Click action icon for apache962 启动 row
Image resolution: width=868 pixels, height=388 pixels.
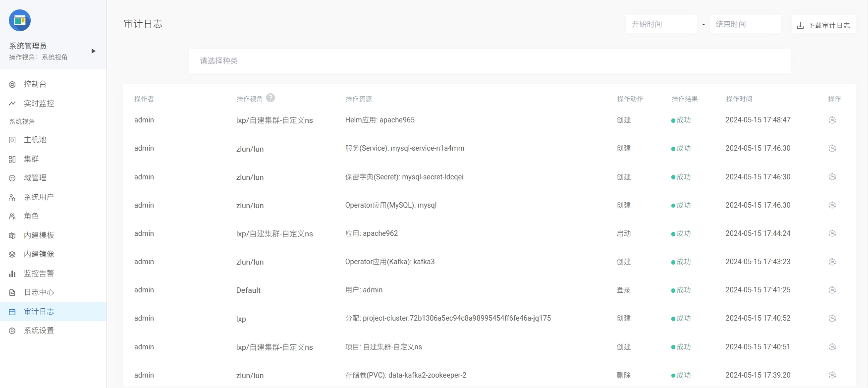(x=832, y=233)
